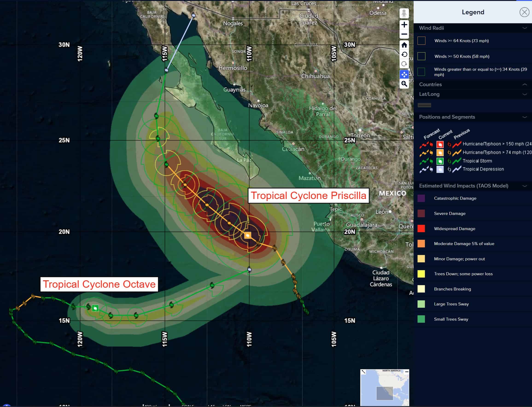Go back to previous map extent

click(x=404, y=55)
